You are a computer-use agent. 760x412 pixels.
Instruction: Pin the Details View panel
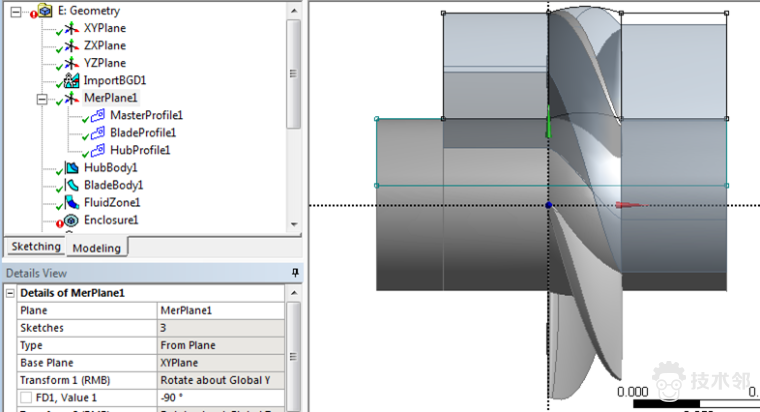[295, 273]
